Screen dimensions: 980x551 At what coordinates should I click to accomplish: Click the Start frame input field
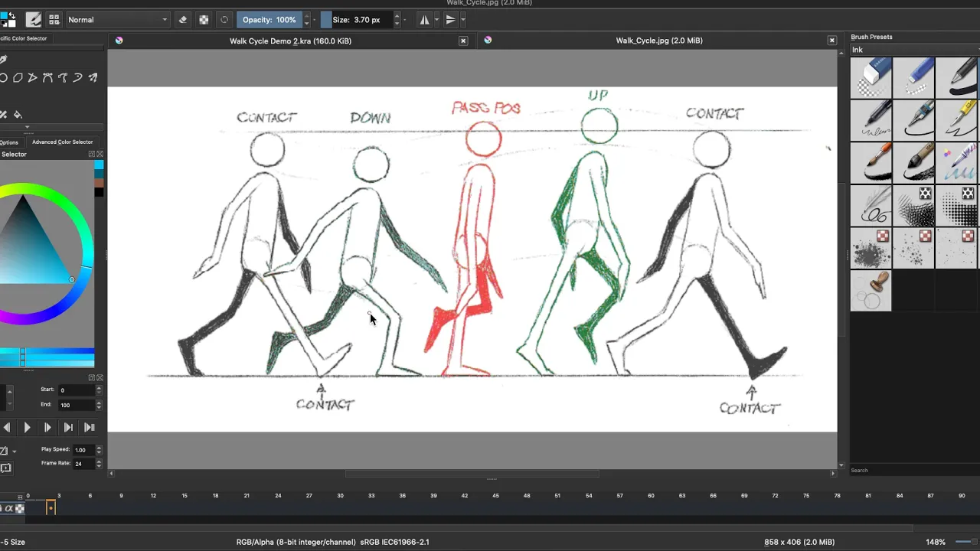pos(77,390)
